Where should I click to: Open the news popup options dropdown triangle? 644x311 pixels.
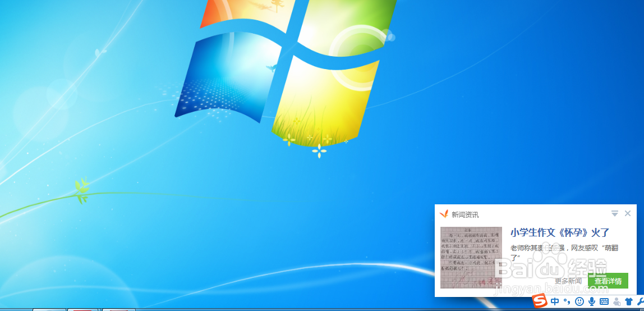(x=614, y=213)
